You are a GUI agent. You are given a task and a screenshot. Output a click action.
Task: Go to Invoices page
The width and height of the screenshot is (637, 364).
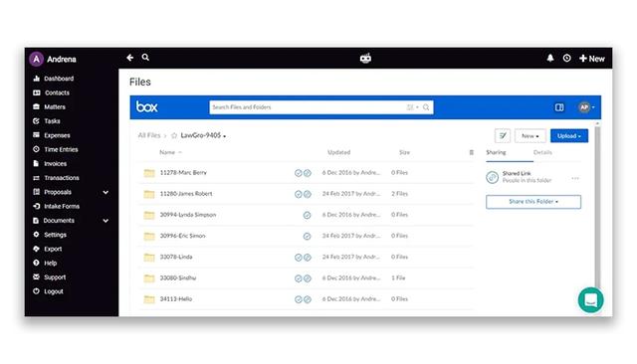(x=50, y=163)
